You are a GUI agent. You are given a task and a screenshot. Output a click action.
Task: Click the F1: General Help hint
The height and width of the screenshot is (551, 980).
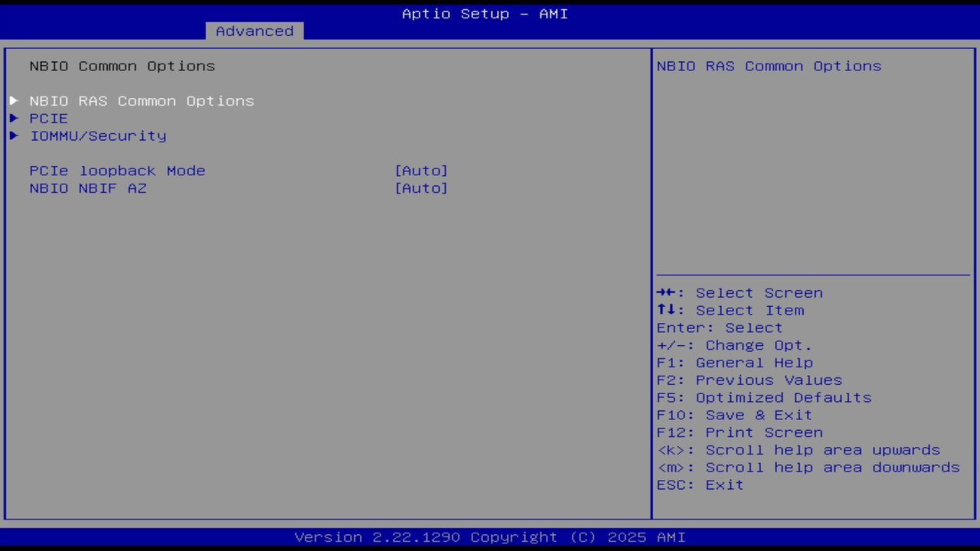point(734,363)
